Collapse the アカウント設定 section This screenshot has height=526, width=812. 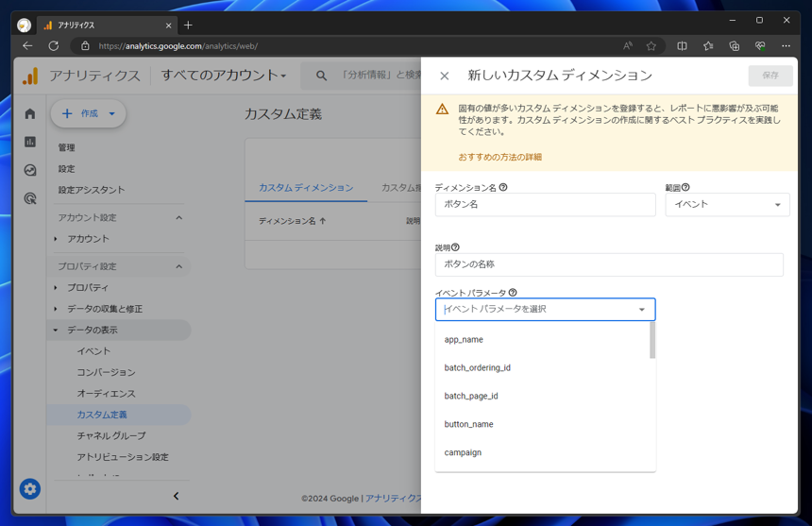click(x=178, y=217)
